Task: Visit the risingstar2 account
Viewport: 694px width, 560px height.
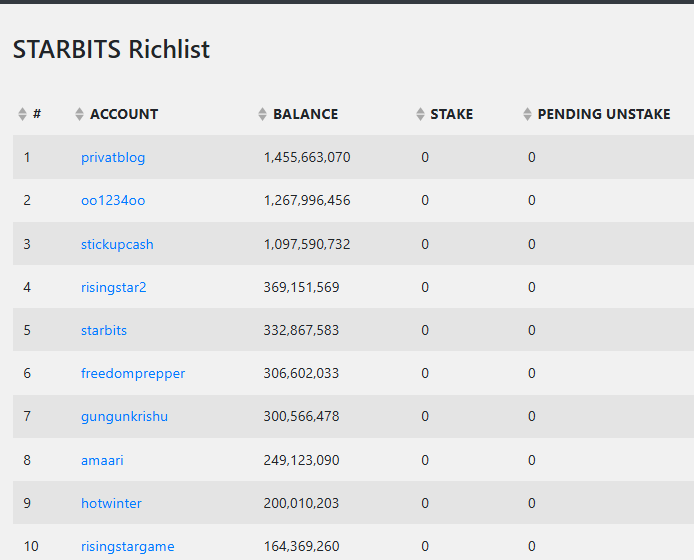Action: tap(113, 287)
